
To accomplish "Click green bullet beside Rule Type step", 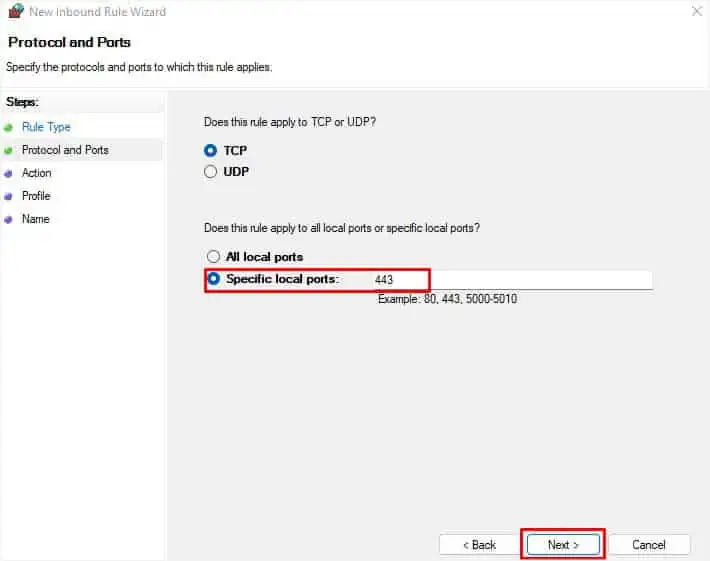I will click(9, 128).
